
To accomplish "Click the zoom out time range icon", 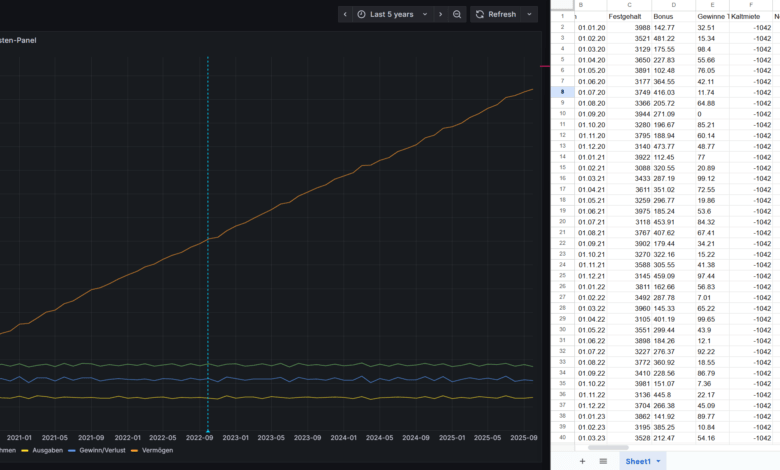I will click(x=457, y=14).
